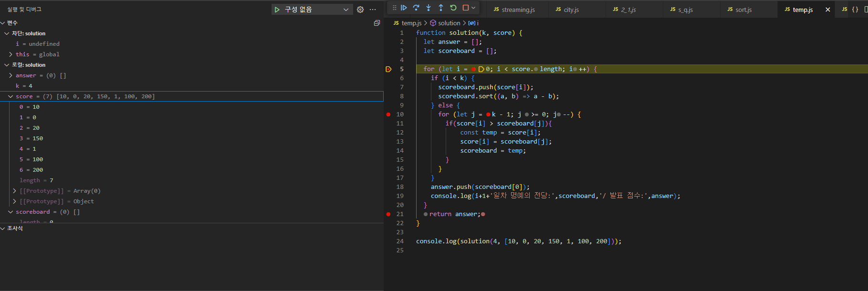Open the streaming.js editor tab
Image resolution: width=868 pixels, height=291 pixels.
(518, 10)
